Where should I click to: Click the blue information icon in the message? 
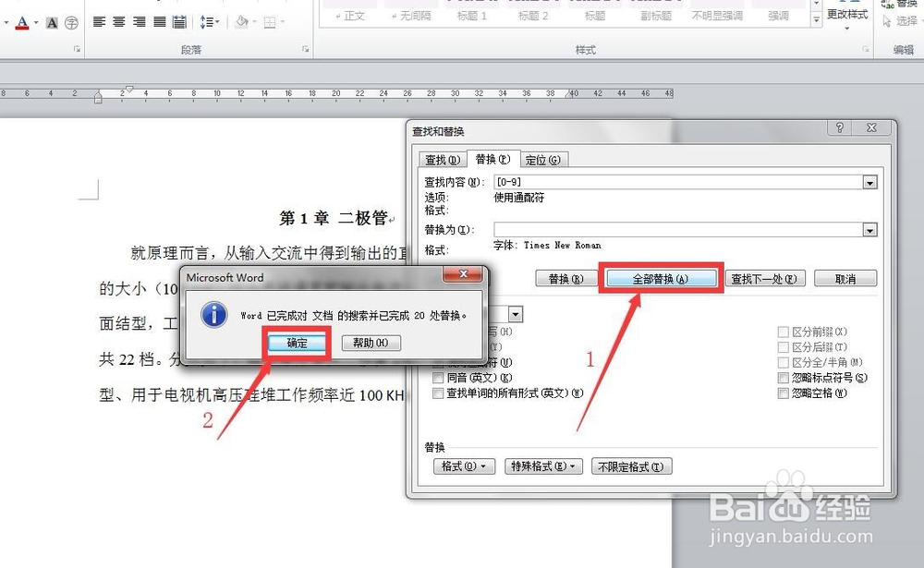pyautogui.click(x=214, y=315)
